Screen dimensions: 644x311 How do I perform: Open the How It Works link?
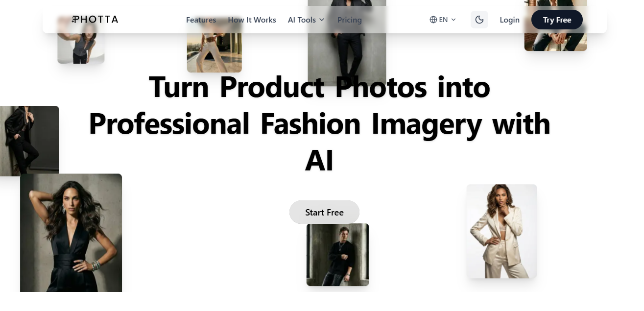[252, 20]
